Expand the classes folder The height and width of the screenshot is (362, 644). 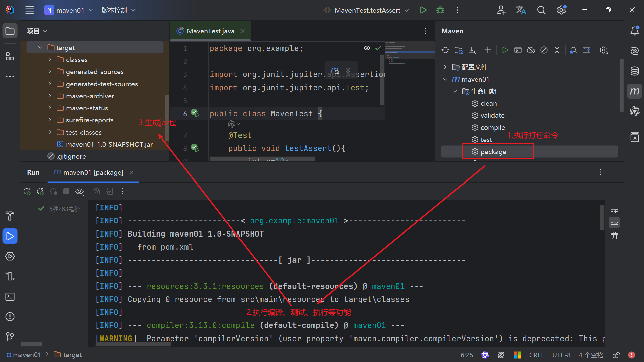tap(50, 60)
